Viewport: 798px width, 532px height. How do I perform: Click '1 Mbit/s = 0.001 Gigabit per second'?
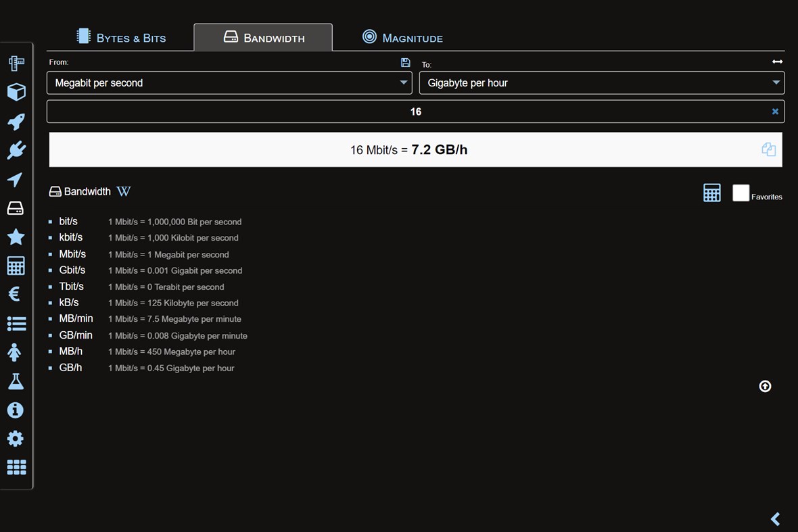coord(175,270)
